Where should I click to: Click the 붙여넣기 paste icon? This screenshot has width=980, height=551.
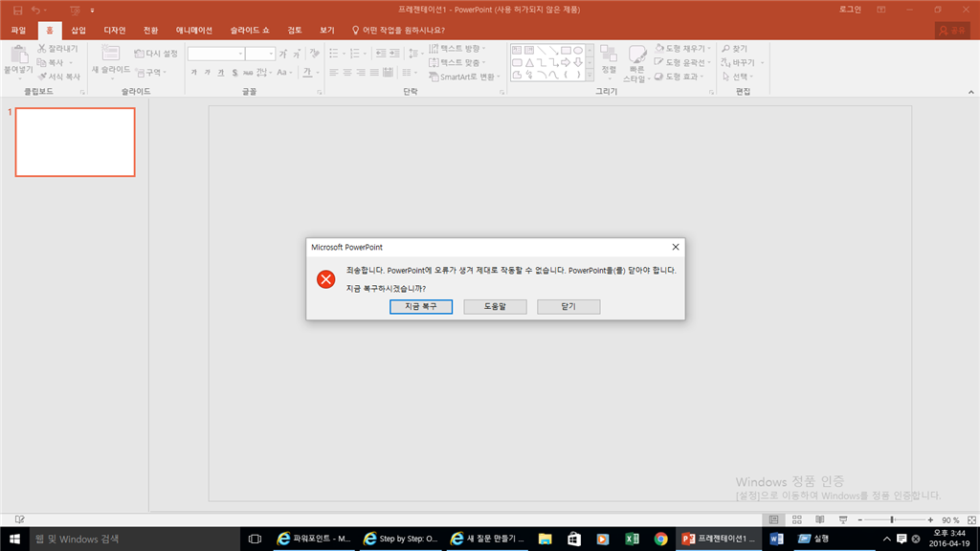click(x=19, y=56)
